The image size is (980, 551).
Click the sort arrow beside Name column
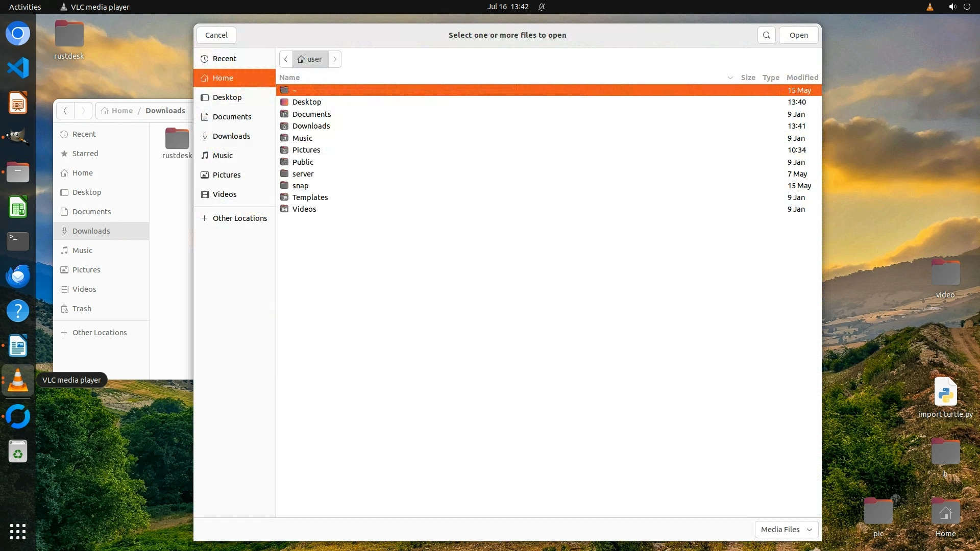coord(730,78)
